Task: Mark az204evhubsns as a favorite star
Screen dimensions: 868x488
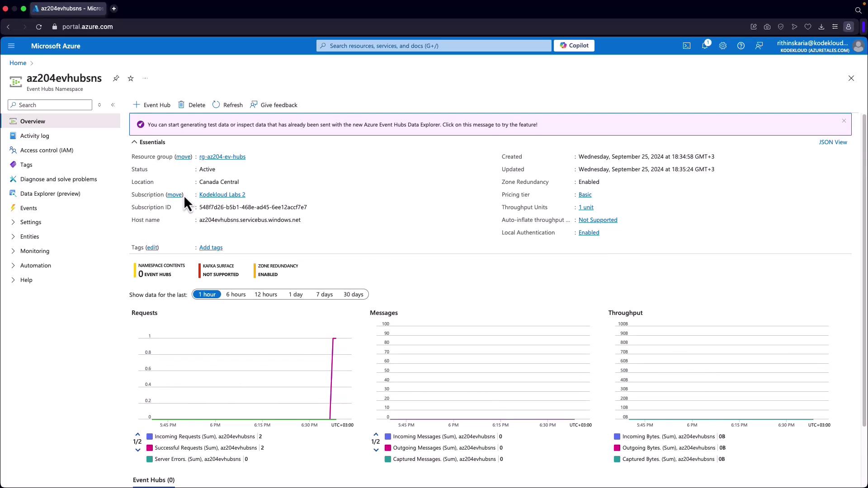Action: [x=131, y=78]
